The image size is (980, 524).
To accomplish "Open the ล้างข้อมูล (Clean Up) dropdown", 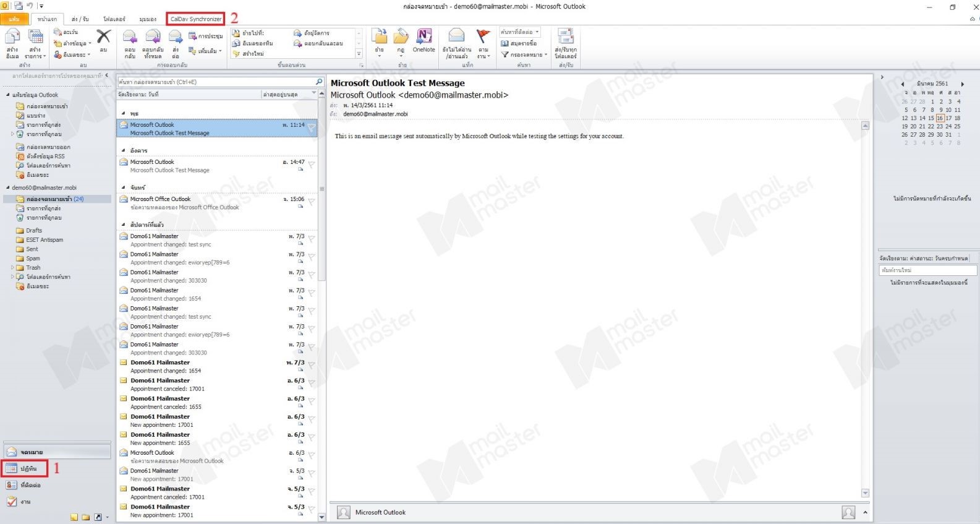I will click(73, 43).
